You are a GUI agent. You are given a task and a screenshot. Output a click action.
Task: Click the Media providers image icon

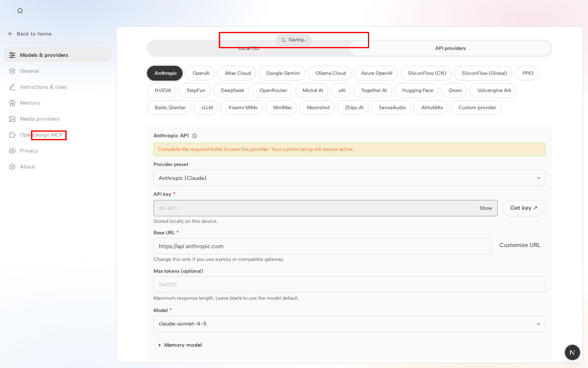pos(12,119)
